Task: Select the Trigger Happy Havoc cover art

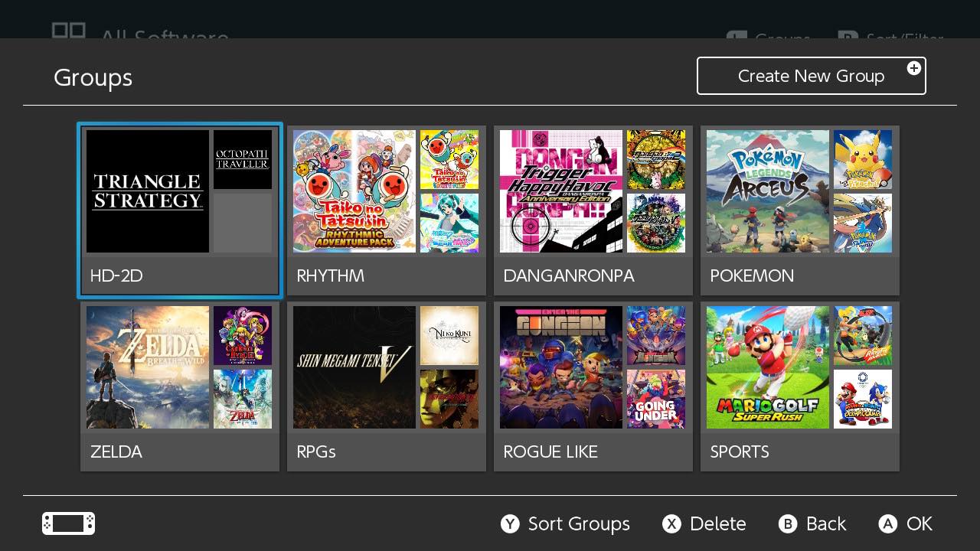Action: pos(561,191)
